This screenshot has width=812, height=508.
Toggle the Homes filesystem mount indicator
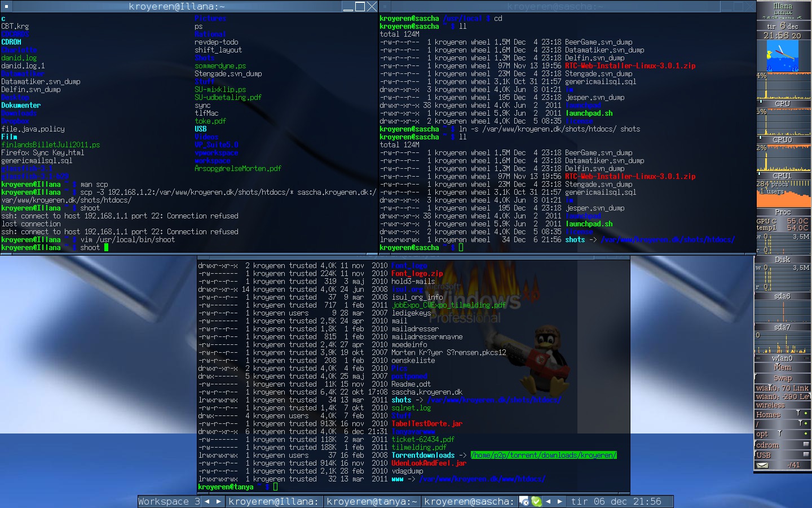point(806,414)
